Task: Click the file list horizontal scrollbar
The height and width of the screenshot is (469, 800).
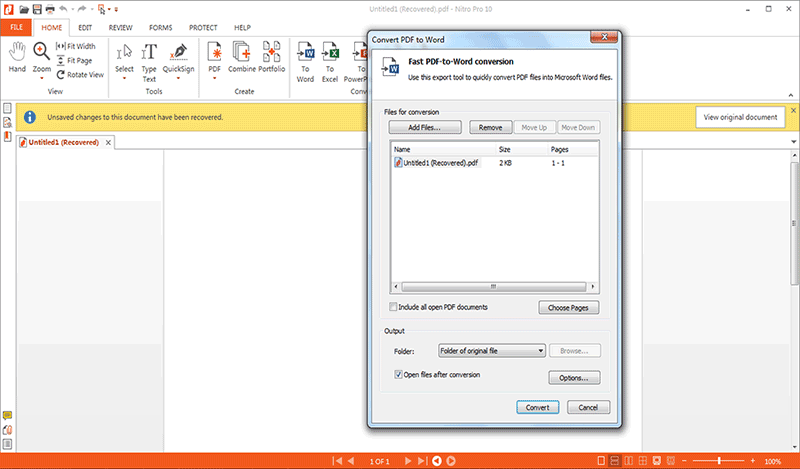Action: 493,286
